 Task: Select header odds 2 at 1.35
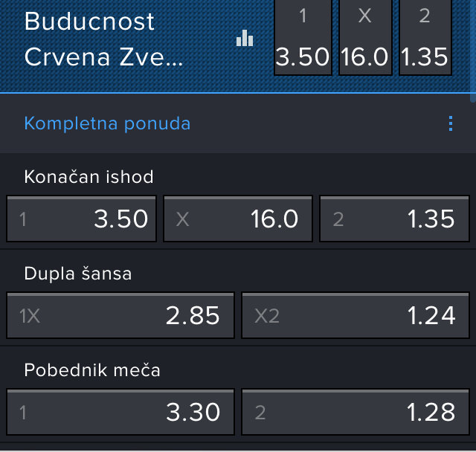pyautogui.click(x=425, y=39)
